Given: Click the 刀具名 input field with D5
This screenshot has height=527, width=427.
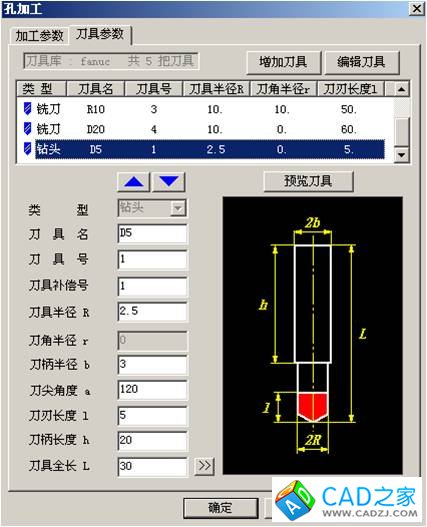Looking at the screenshot, I should (152, 234).
